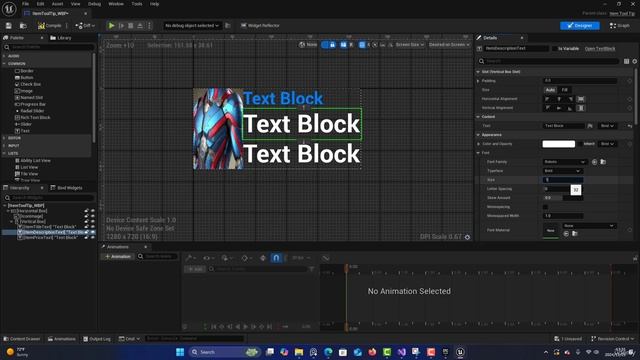The height and width of the screenshot is (360, 640).
Task: Select the Auto size option
Action: (550, 90)
